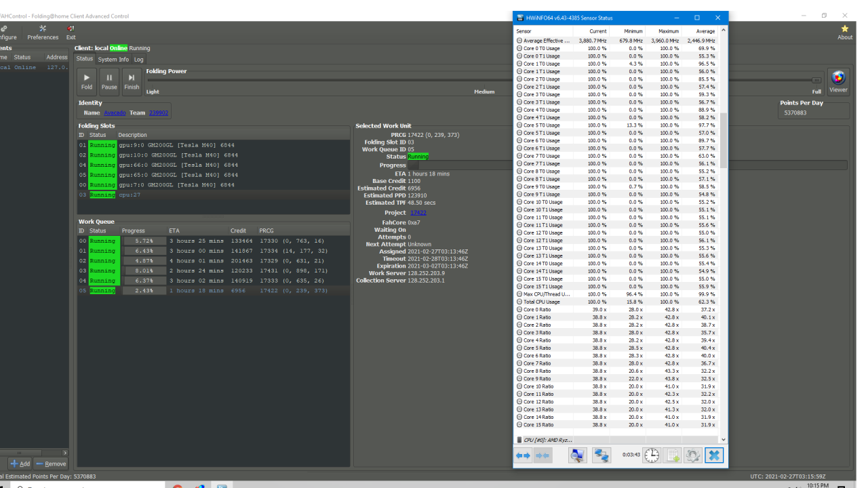Open the About star icon
Screen dimensions: 868x488
click(x=845, y=32)
